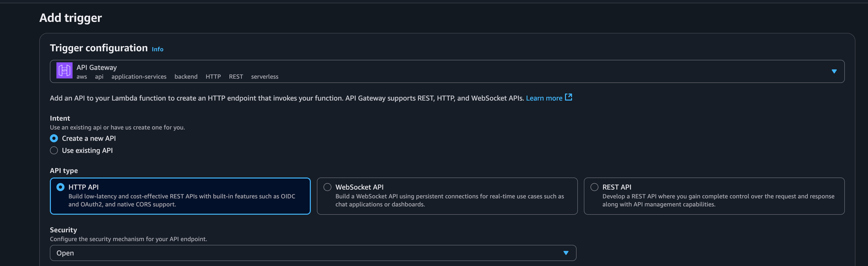Click the REST API description text
Viewport: 868px width, 266px height.
[718, 201]
